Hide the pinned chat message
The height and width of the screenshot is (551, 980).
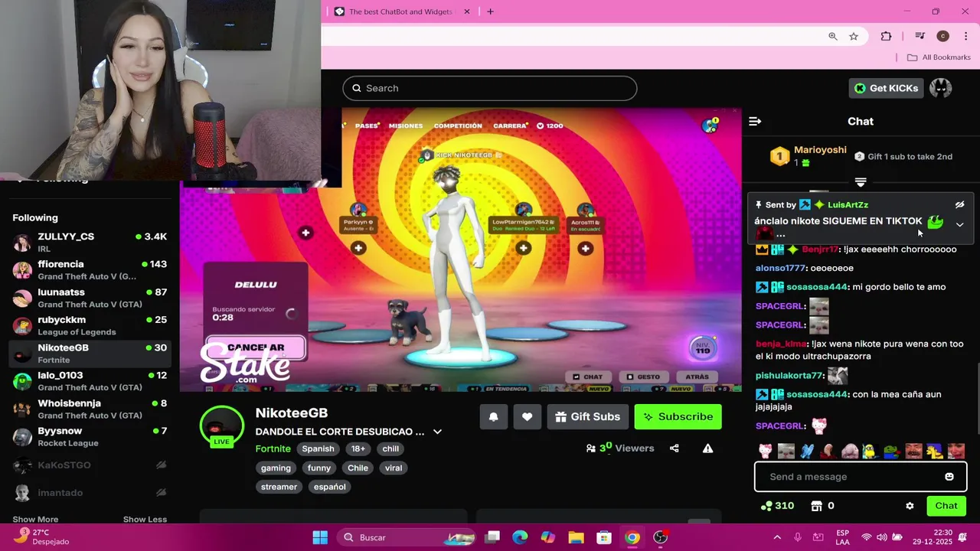[x=959, y=205]
